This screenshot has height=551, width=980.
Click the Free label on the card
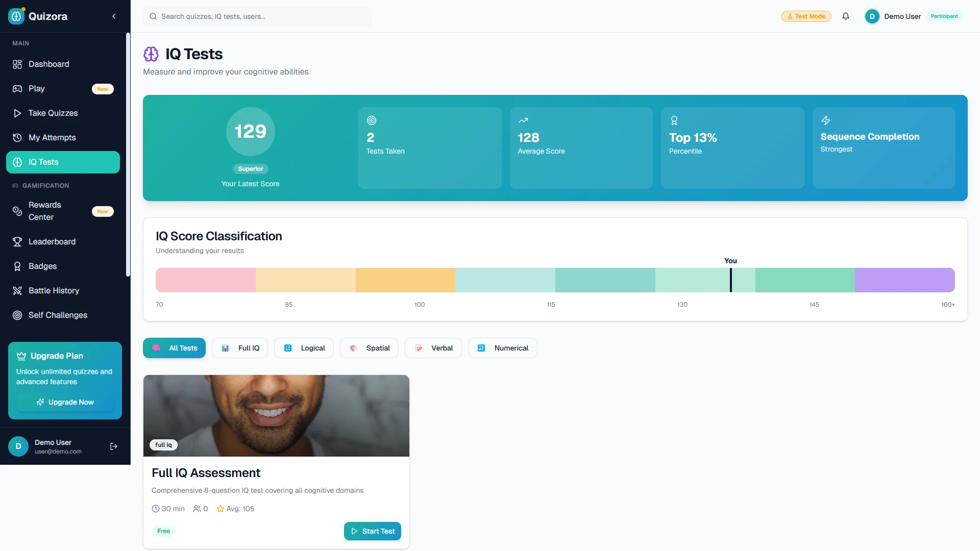tap(163, 531)
